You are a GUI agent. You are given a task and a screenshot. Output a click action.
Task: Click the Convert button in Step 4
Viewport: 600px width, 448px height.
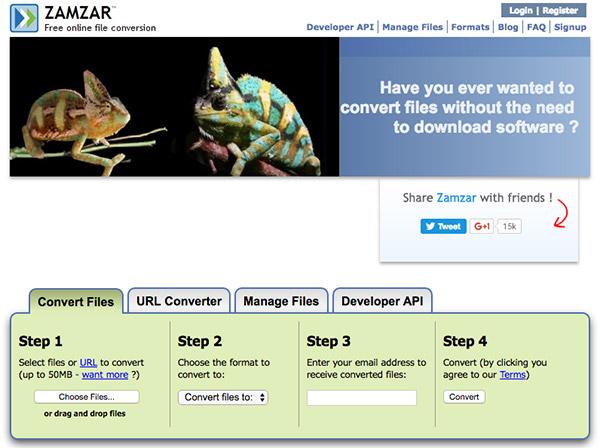[x=463, y=397]
